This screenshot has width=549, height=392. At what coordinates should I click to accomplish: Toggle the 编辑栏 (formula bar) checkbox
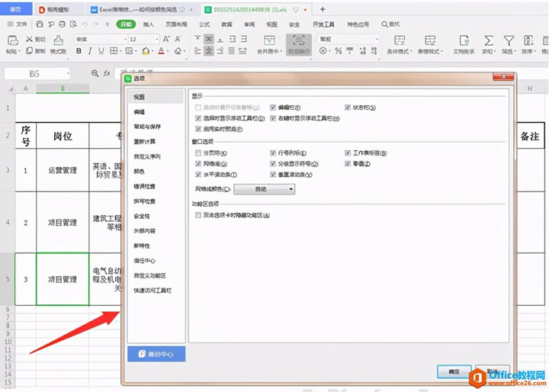coord(273,108)
